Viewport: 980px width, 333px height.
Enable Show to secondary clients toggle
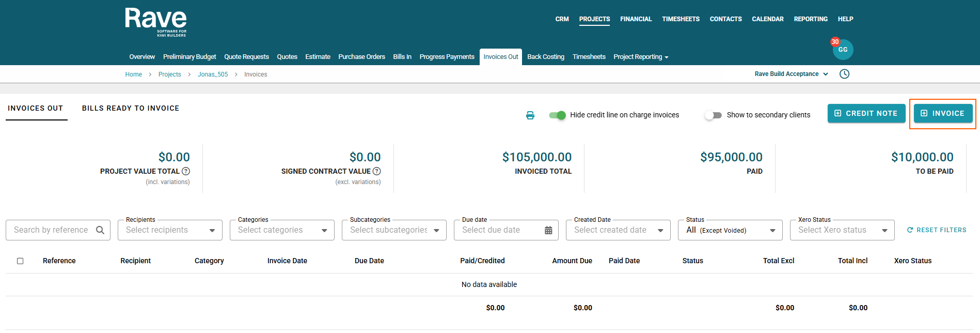713,115
